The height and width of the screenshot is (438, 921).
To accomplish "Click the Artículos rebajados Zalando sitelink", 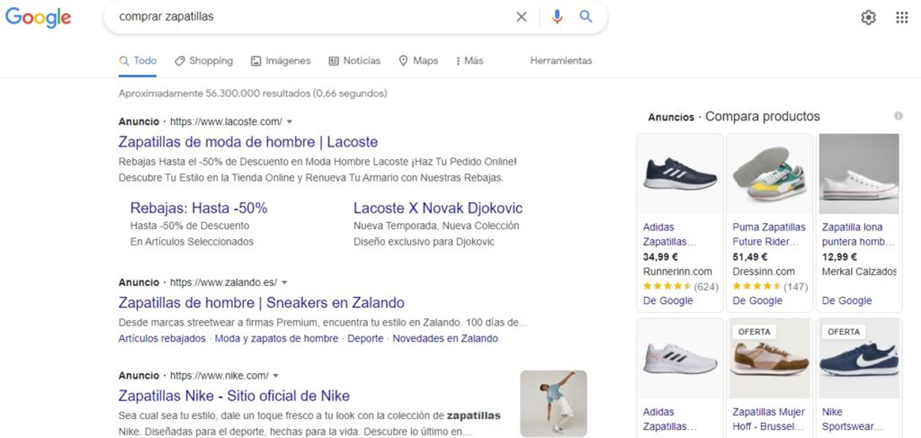I will pyautogui.click(x=162, y=339).
